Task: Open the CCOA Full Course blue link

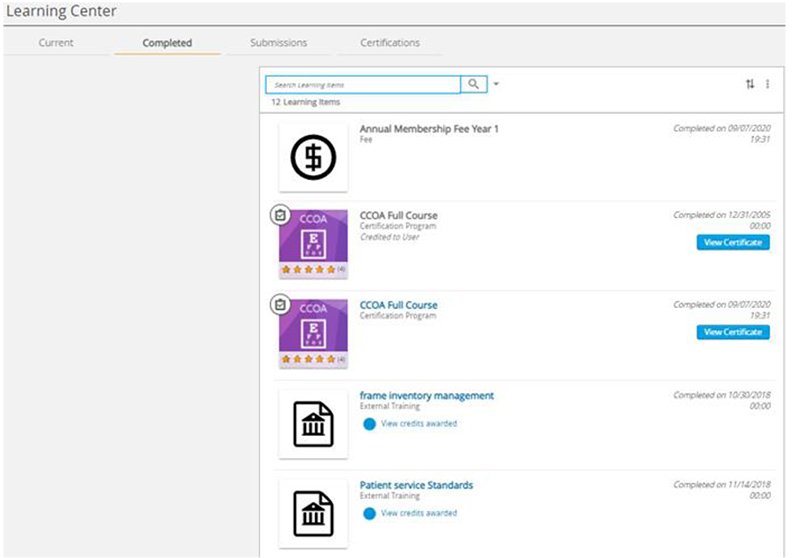Action: [398, 305]
